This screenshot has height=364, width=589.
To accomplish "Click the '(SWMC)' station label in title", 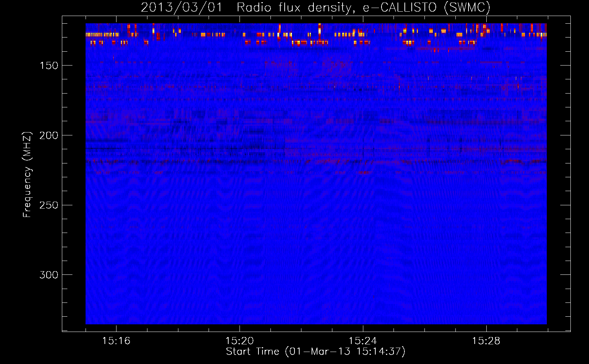I will pos(467,7).
